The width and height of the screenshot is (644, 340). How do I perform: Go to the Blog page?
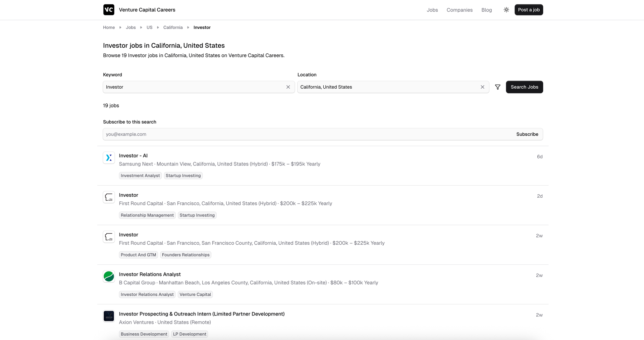pyautogui.click(x=486, y=10)
